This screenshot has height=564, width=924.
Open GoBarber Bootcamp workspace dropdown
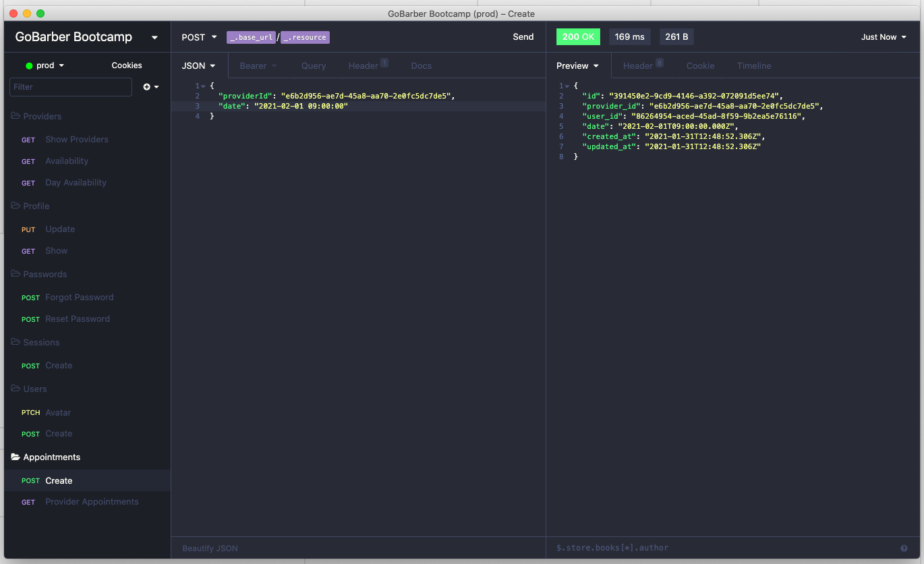[x=87, y=37]
